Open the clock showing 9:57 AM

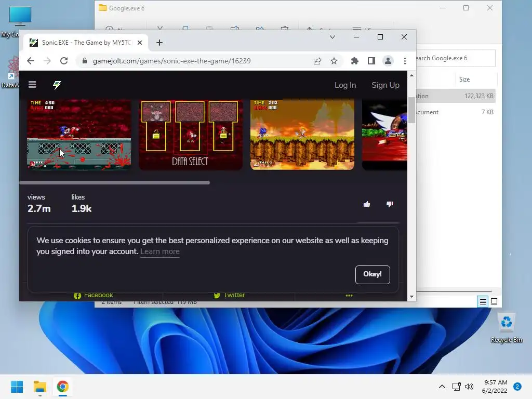pyautogui.click(x=495, y=387)
